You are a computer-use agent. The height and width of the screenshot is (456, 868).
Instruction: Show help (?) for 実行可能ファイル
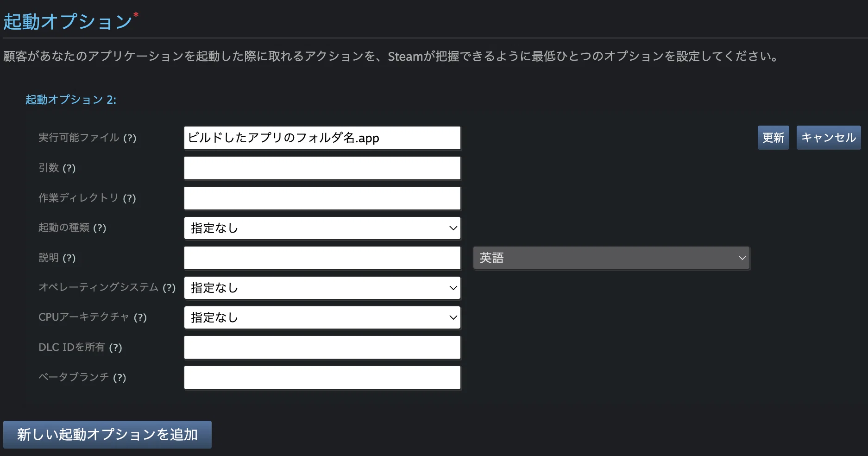130,138
